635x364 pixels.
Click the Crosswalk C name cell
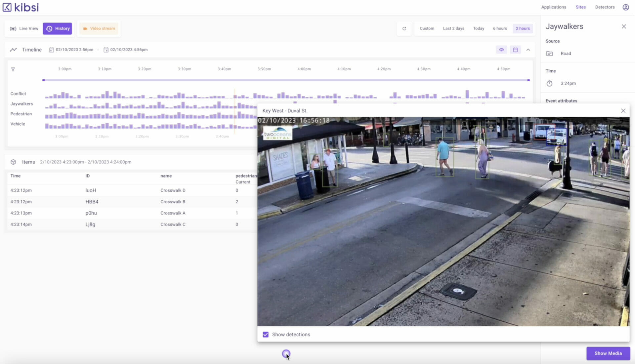click(173, 224)
